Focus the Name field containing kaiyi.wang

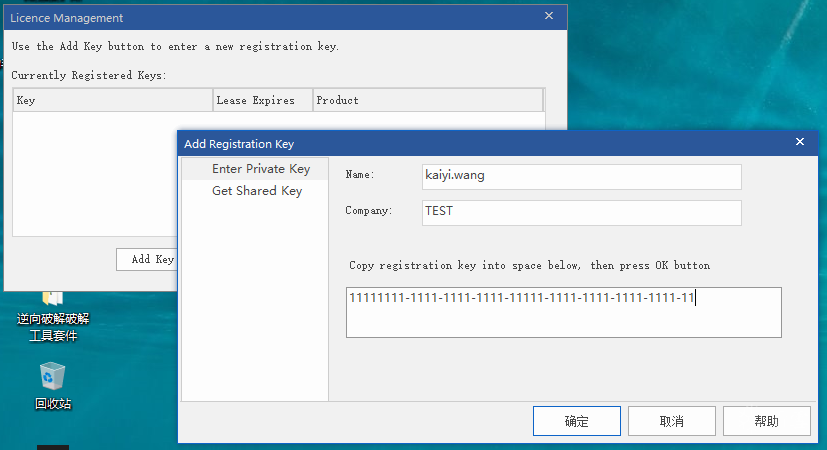(581, 176)
